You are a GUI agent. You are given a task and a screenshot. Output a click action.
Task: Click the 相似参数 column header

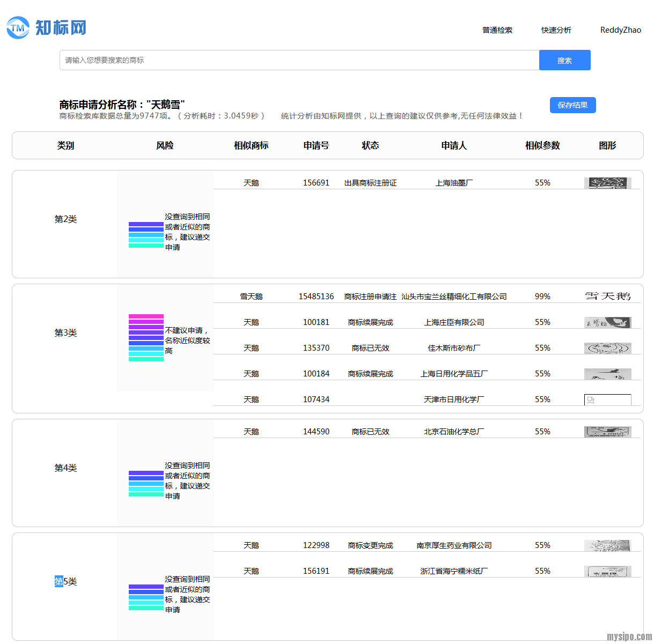click(x=542, y=145)
